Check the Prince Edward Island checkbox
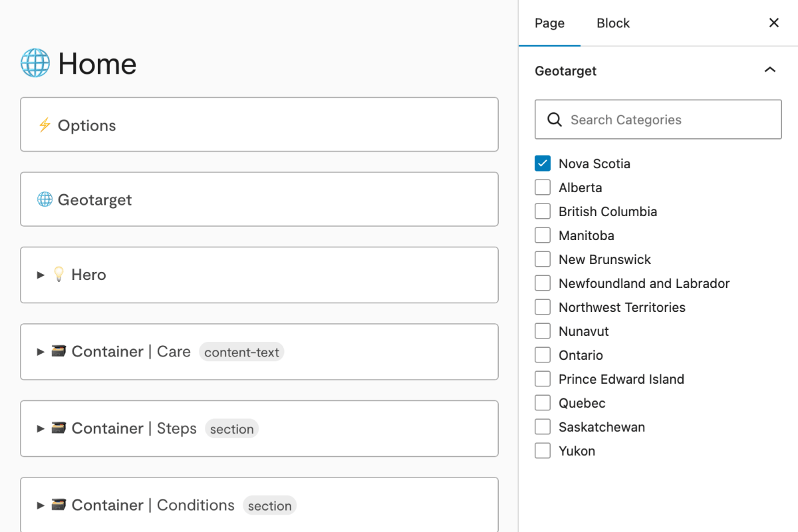The width and height of the screenshot is (798, 532). pyautogui.click(x=543, y=379)
